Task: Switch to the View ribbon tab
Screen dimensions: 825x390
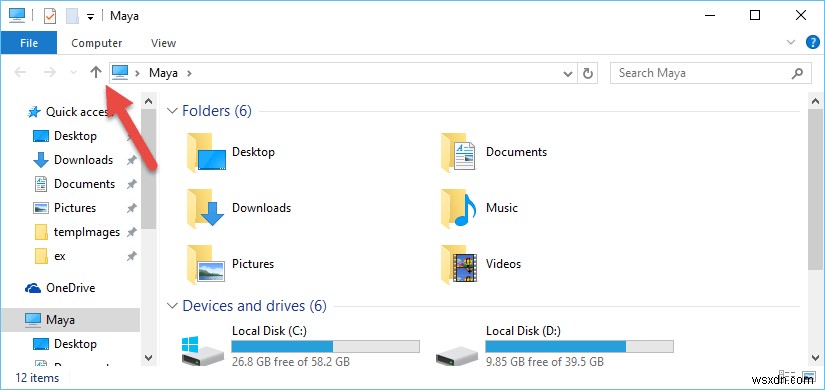Action: click(x=163, y=43)
